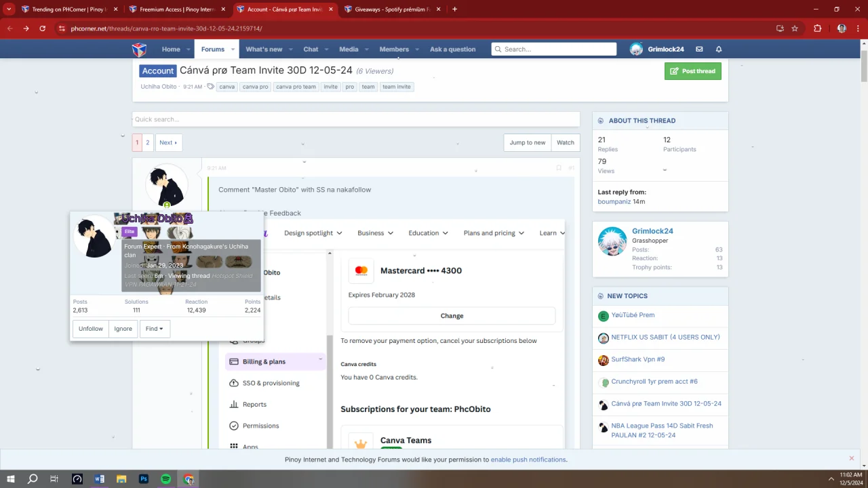Click the browser address bar URL
868x488 pixels.
[x=166, y=28]
